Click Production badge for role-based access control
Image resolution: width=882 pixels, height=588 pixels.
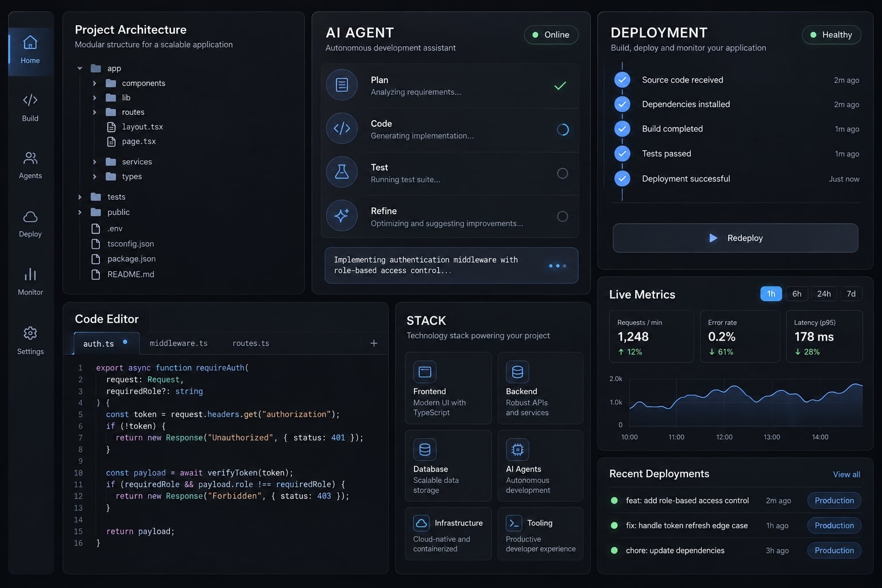coord(834,501)
